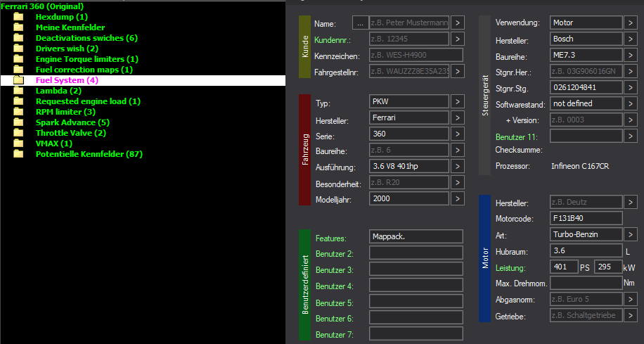
Task: Select Drivers wish (2) folder
Action: coord(67,49)
